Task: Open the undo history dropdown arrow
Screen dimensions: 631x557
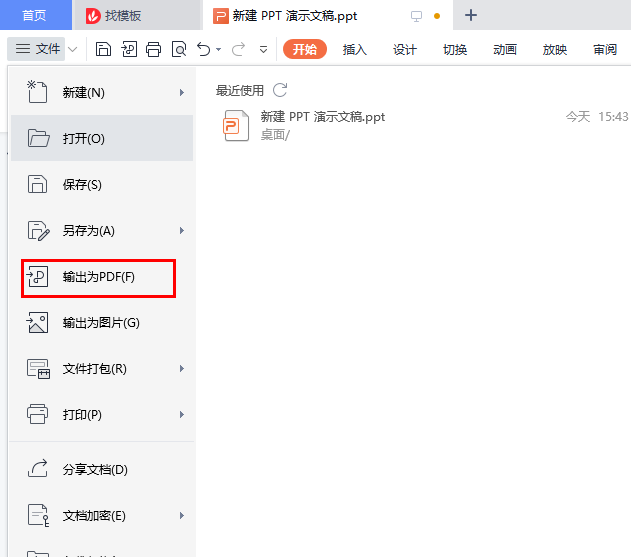Action: click(219, 50)
